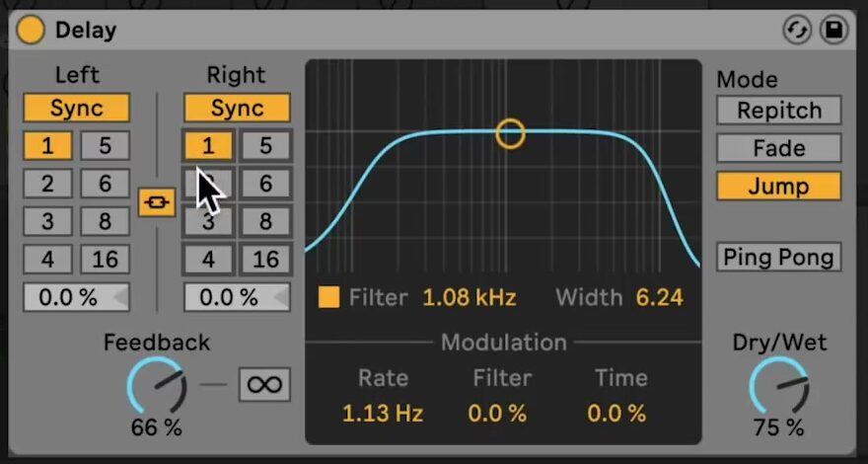
Task: Toggle Ping Pong
Action: pos(779,257)
